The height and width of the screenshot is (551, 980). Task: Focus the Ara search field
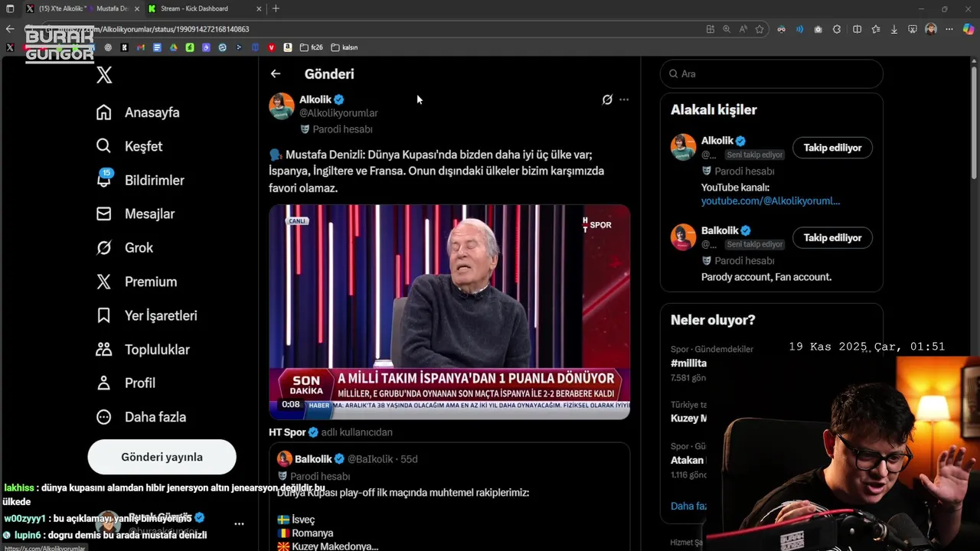click(x=772, y=73)
